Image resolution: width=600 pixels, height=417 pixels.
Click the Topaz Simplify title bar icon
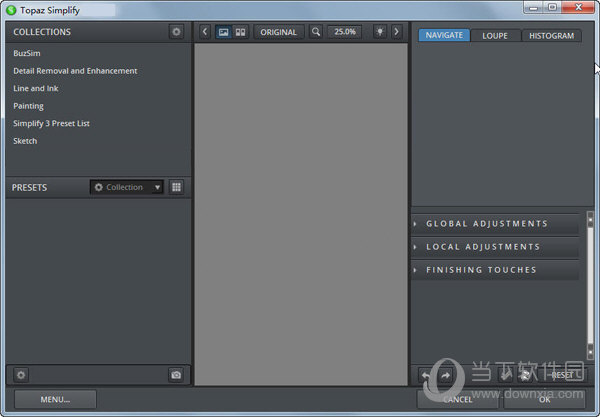(11, 10)
